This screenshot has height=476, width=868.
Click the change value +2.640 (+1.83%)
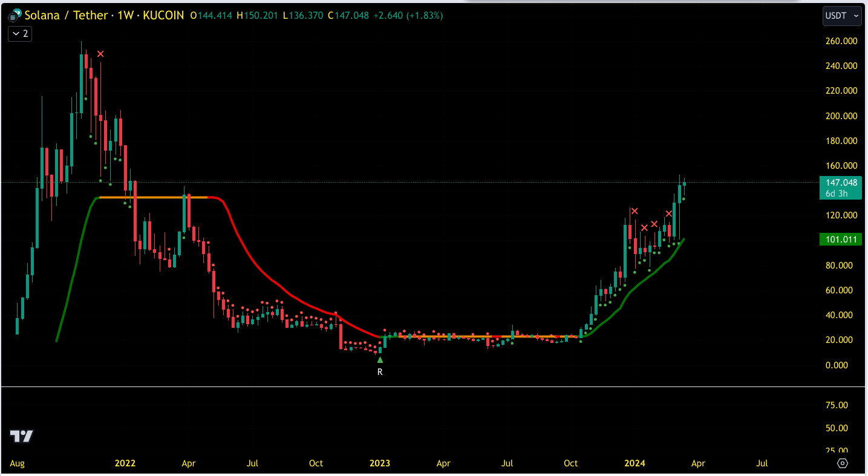point(408,16)
